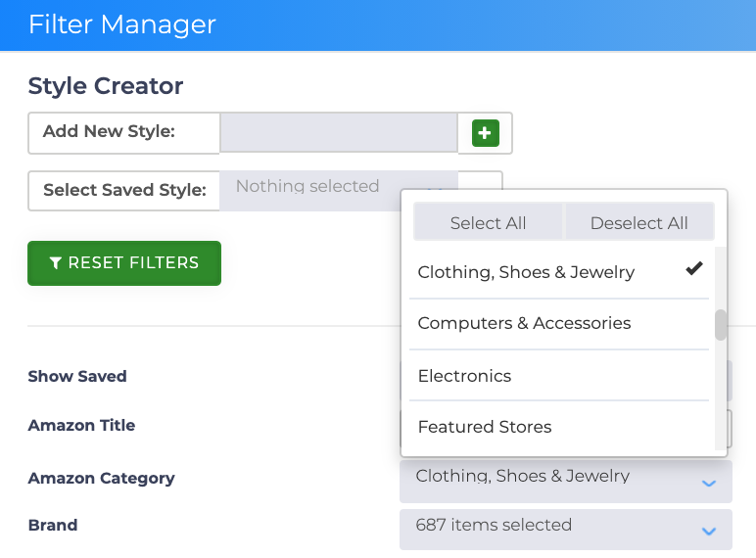Screen dimensions: 756x558
Task: Click the category list scrollbar thumb
Action: pos(721,325)
